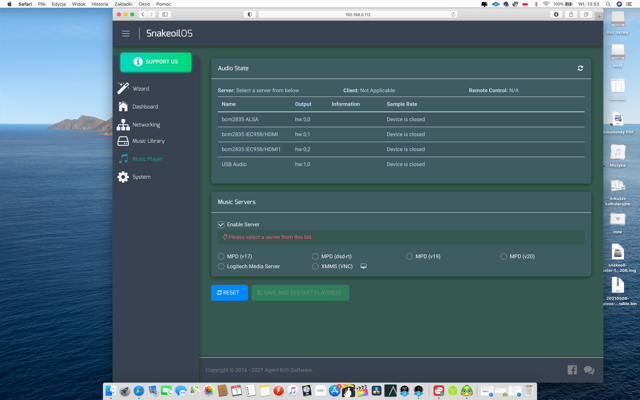Viewport: 640px width, 400px height.
Task: Open a new Safari tab with plus
Action: (598, 16)
